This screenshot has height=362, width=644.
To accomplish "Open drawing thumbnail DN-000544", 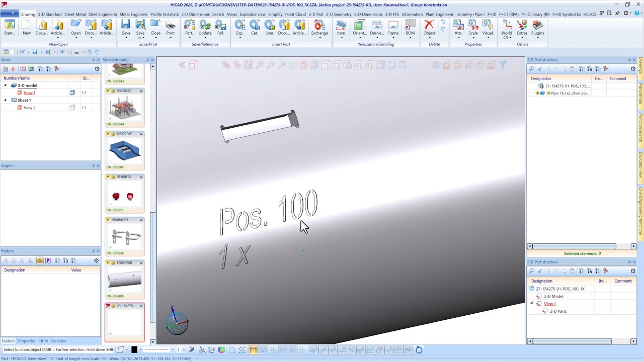I will click(x=124, y=107).
